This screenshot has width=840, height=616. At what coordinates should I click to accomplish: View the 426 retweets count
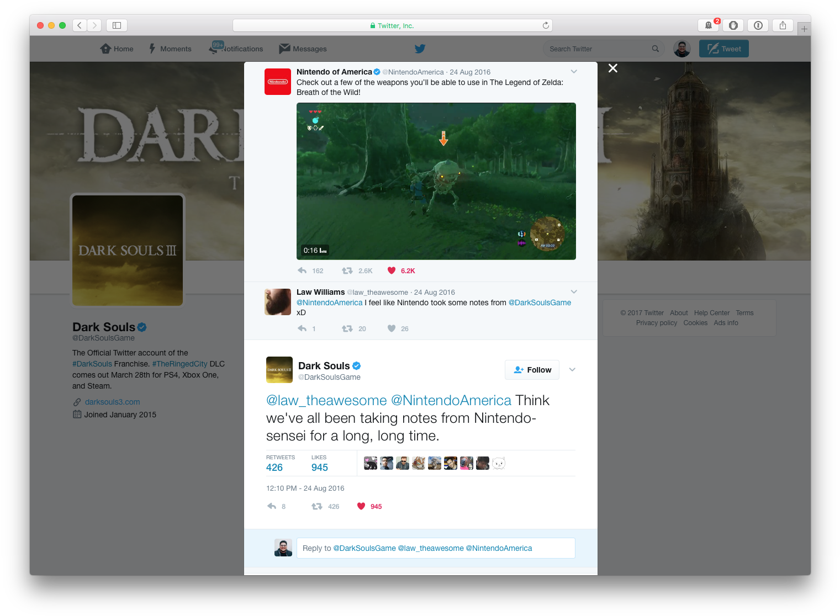click(274, 468)
